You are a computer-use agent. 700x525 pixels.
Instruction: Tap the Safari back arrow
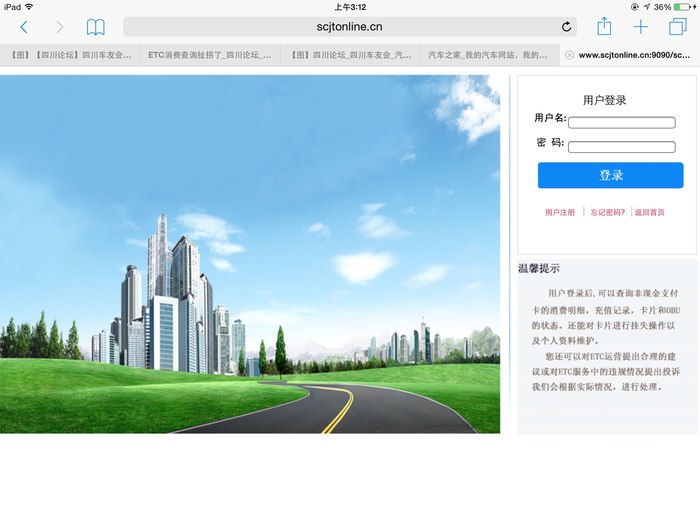coord(24,27)
